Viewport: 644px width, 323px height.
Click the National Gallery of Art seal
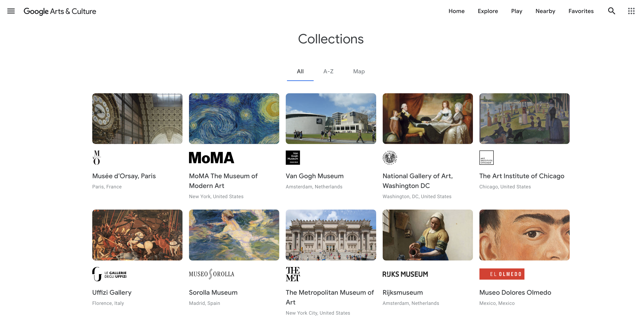pyautogui.click(x=390, y=157)
